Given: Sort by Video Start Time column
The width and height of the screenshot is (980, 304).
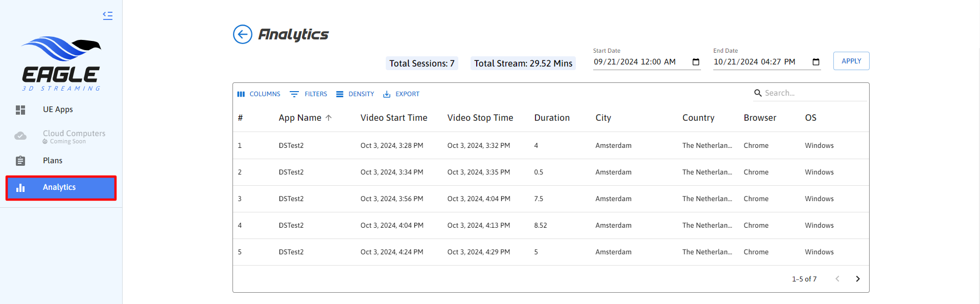Looking at the screenshot, I should [393, 118].
